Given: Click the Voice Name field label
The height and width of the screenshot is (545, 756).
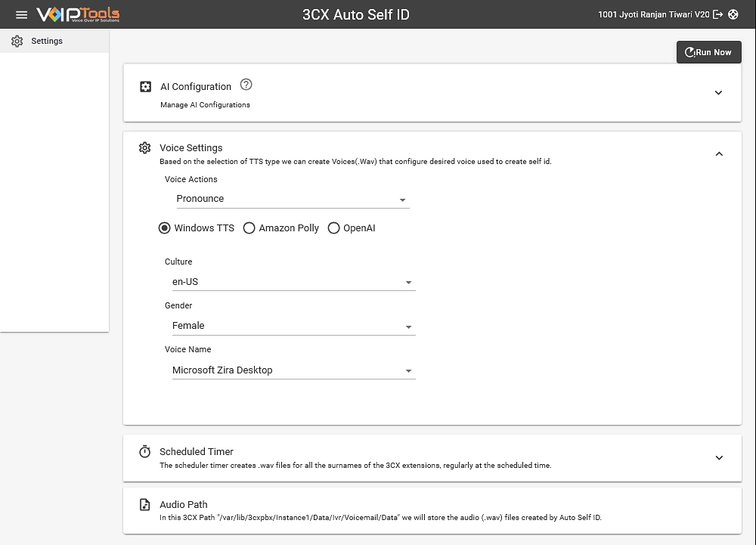Looking at the screenshot, I should point(188,349).
